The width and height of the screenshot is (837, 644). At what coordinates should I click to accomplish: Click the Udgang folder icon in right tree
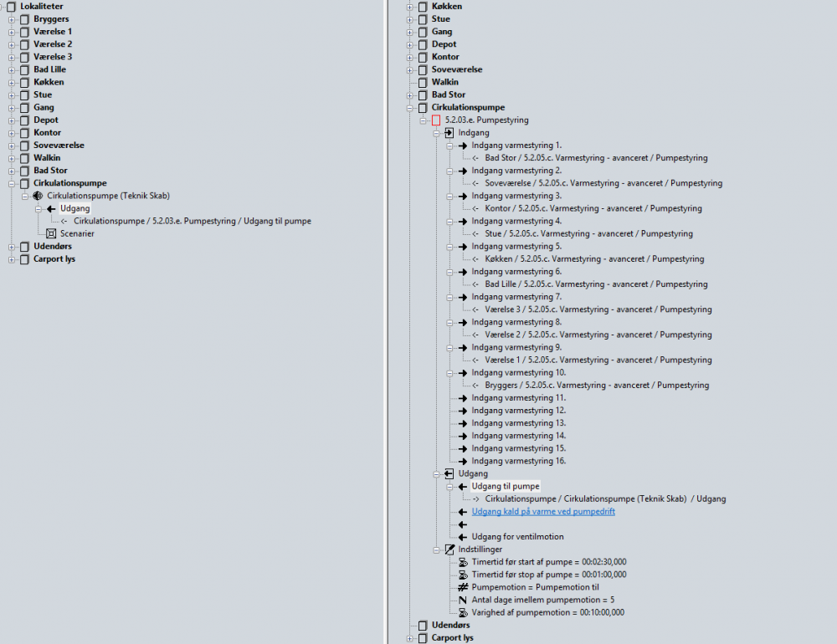(x=449, y=474)
